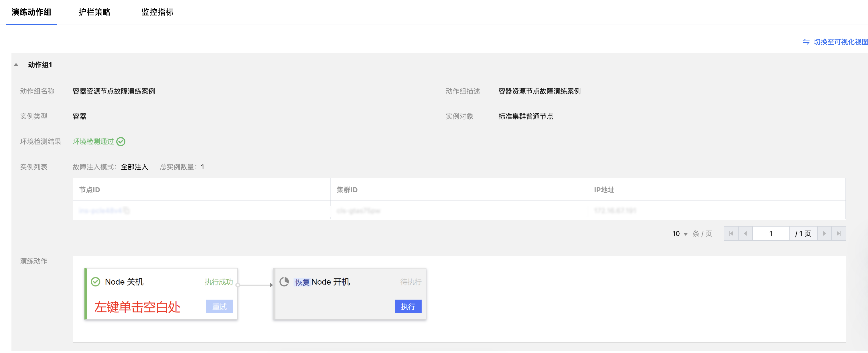This screenshot has height=353, width=868.
Task: Switch to the 监控指标 tab
Action: pyautogui.click(x=157, y=12)
